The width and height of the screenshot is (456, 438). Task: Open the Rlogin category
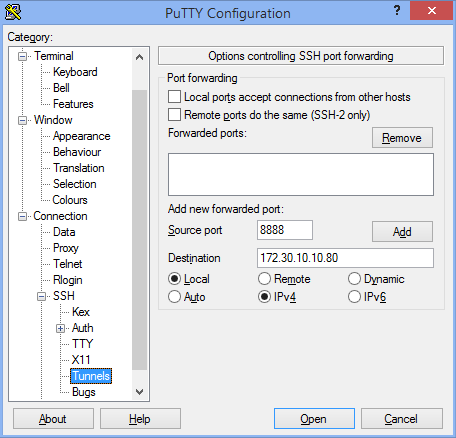[x=68, y=280]
